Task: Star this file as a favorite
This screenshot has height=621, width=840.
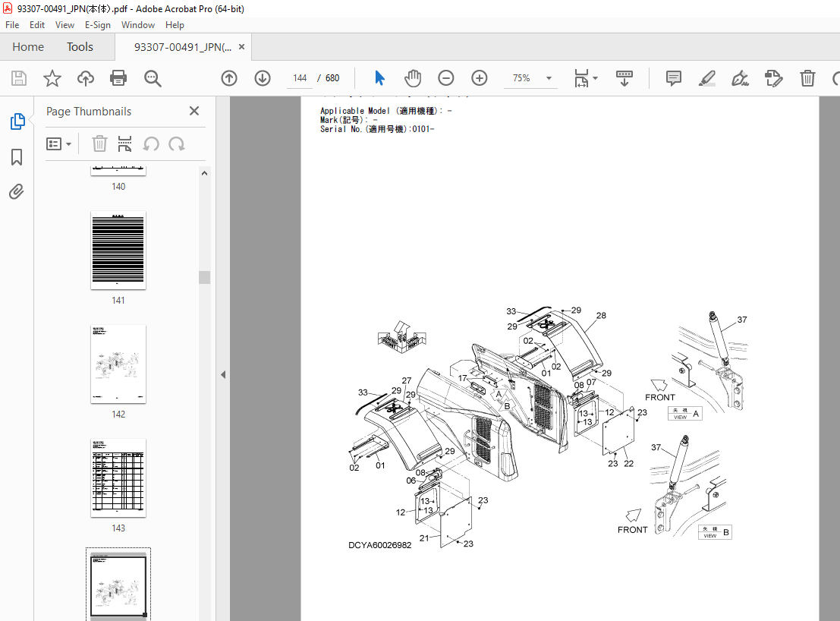Action: pyautogui.click(x=52, y=78)
